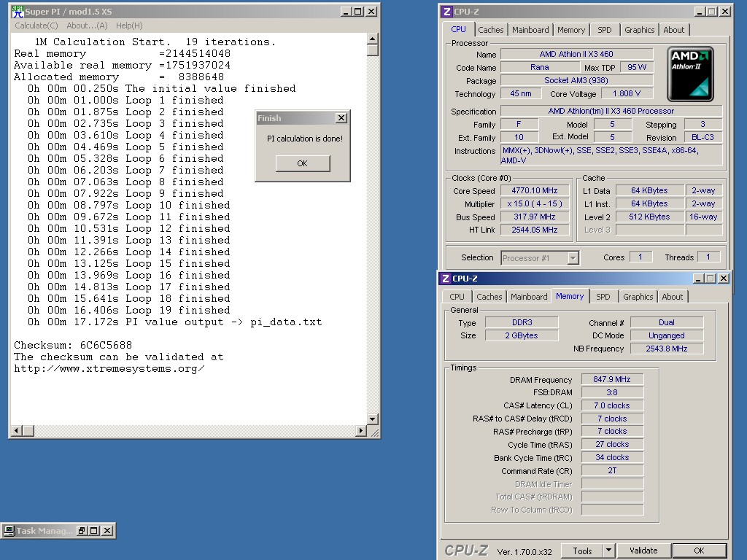Select CPU tab in lower CPU-Z window

tap(457, 297)
